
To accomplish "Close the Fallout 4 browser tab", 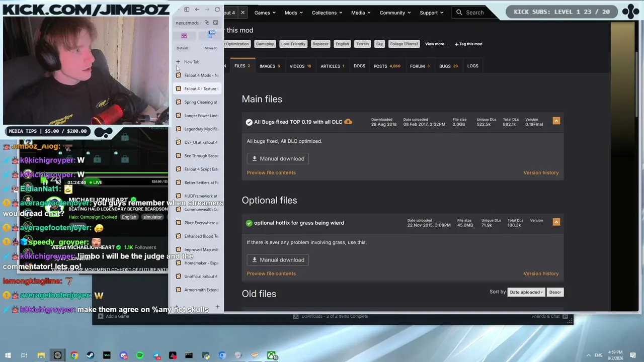I will (243, 13).
